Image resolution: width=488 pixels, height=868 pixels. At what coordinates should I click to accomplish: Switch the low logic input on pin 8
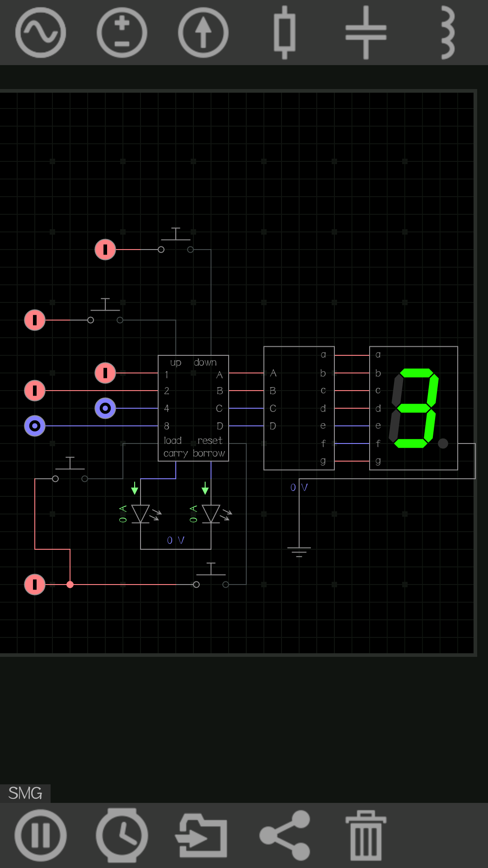click(35, 426)
